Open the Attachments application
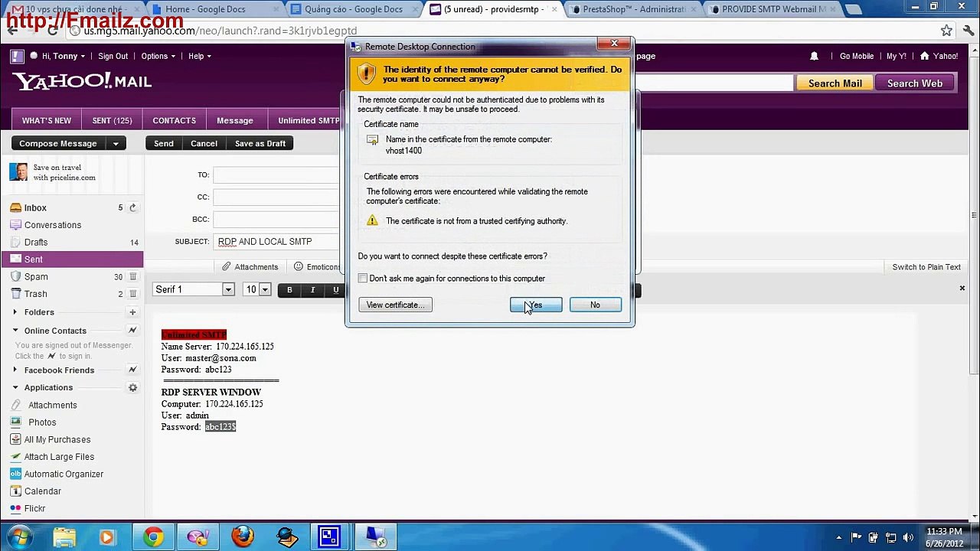The image size is (980, 551). click(x=52, y=405)
